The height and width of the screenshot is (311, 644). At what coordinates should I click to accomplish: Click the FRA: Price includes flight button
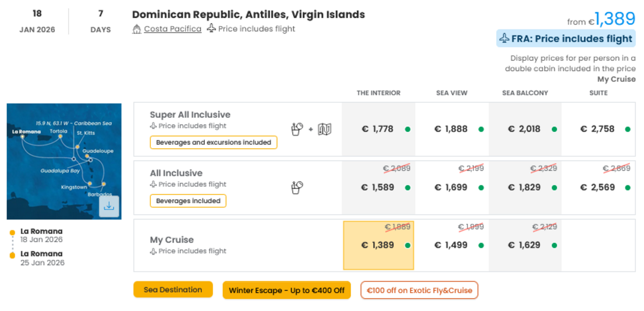[566, 38]
